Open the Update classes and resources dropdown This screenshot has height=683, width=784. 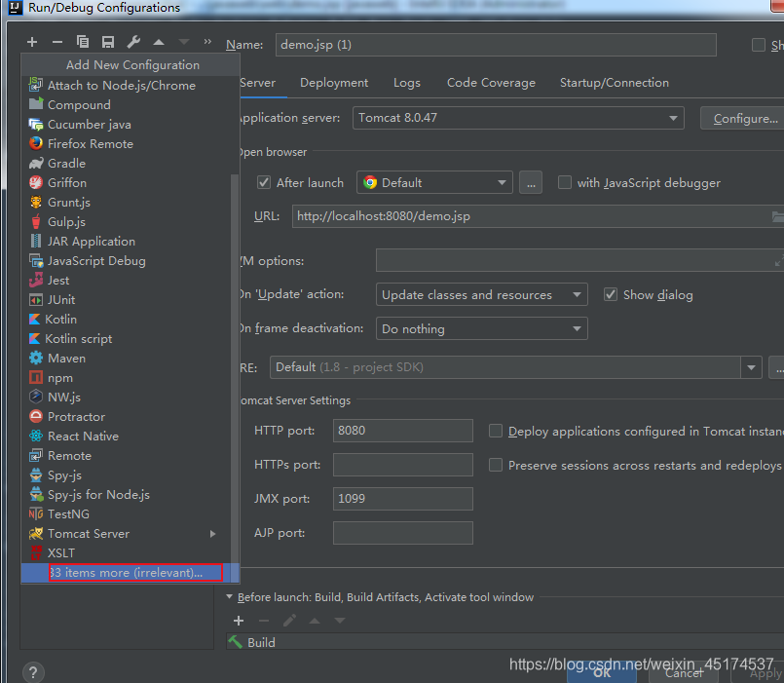coord(481,294)
